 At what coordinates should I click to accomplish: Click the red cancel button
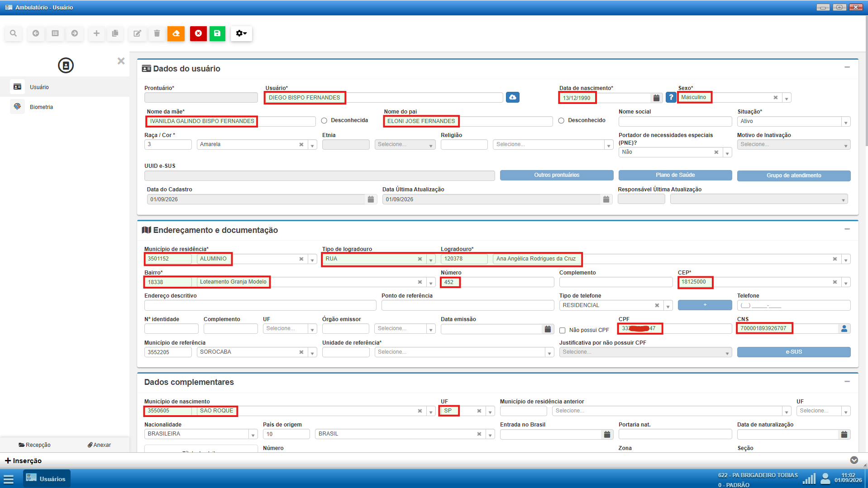(198, 33)
